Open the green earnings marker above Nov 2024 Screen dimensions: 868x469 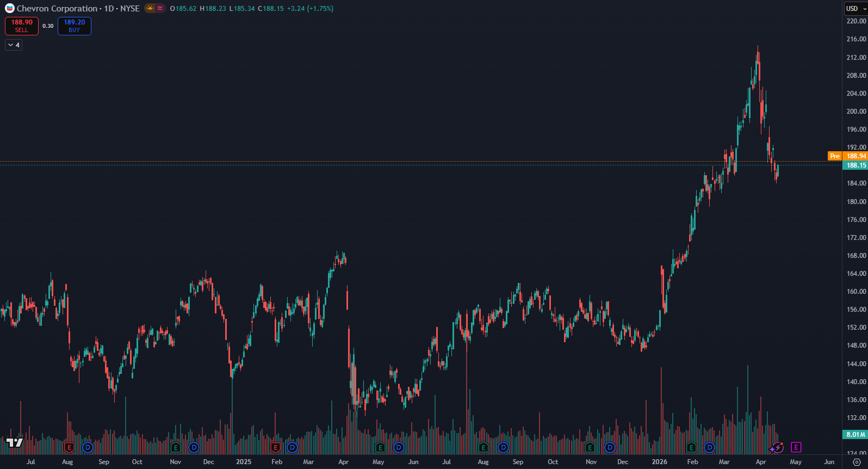pyautogui.click(x=175, y=448)
